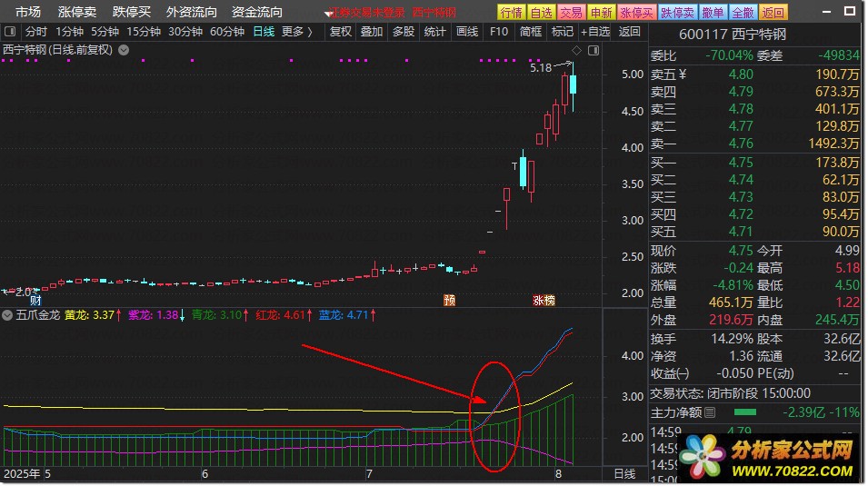Click the red 交易 button
868x486 pixels.
click(571, 12)
